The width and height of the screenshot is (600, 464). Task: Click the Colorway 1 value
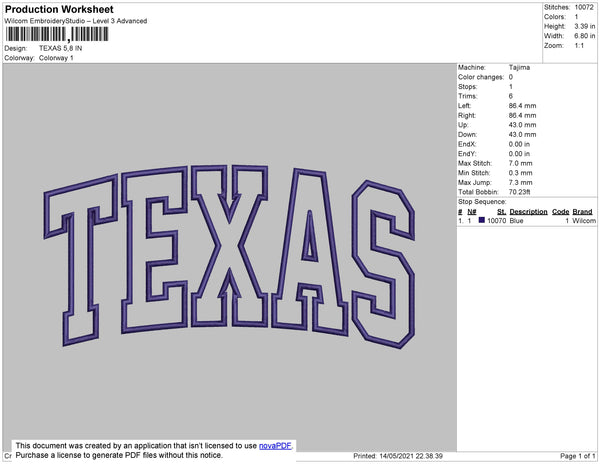pyautogui.click(x=56, y=57)
